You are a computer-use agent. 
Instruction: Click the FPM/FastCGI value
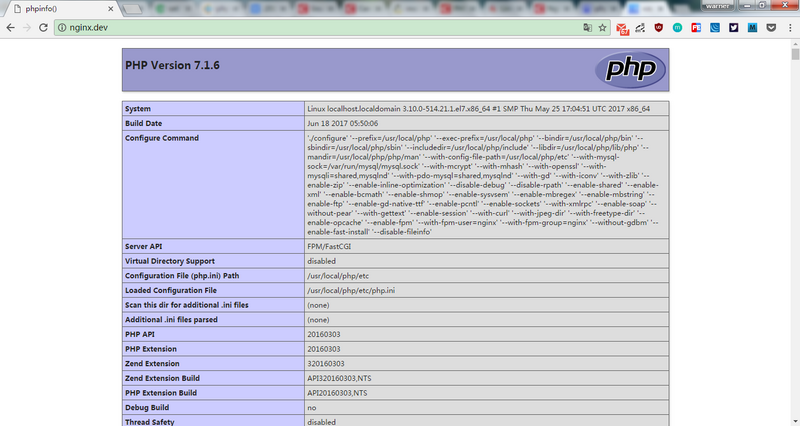329,246
